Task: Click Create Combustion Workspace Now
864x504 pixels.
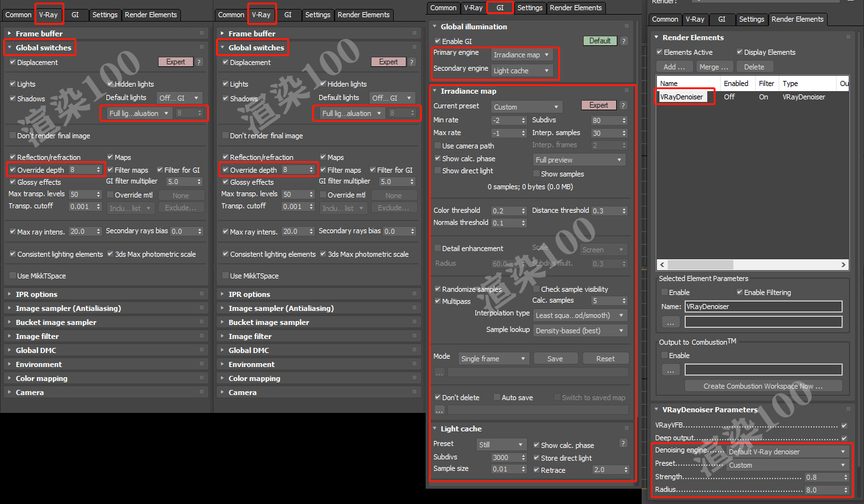Action: pos(763,386)
